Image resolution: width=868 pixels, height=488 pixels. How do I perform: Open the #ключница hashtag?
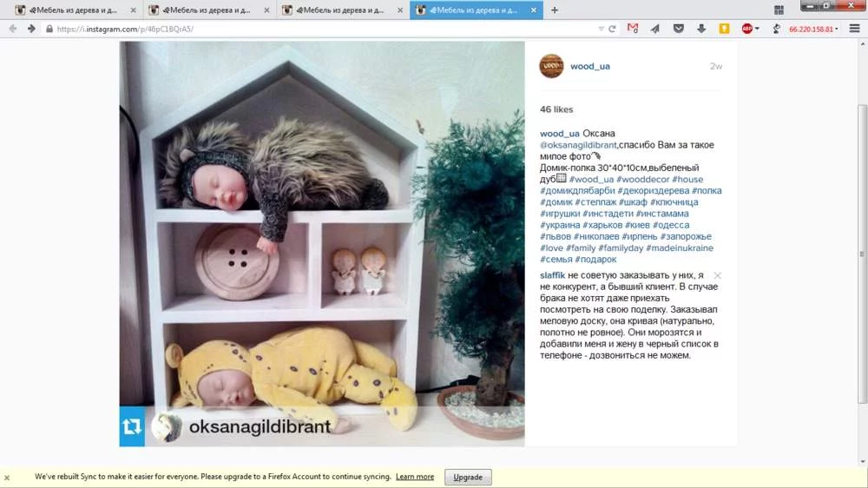click(674, 202)
